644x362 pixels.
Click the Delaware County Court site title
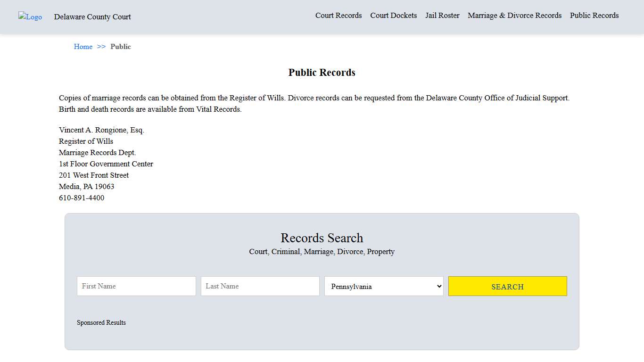(x=92, y=16)
